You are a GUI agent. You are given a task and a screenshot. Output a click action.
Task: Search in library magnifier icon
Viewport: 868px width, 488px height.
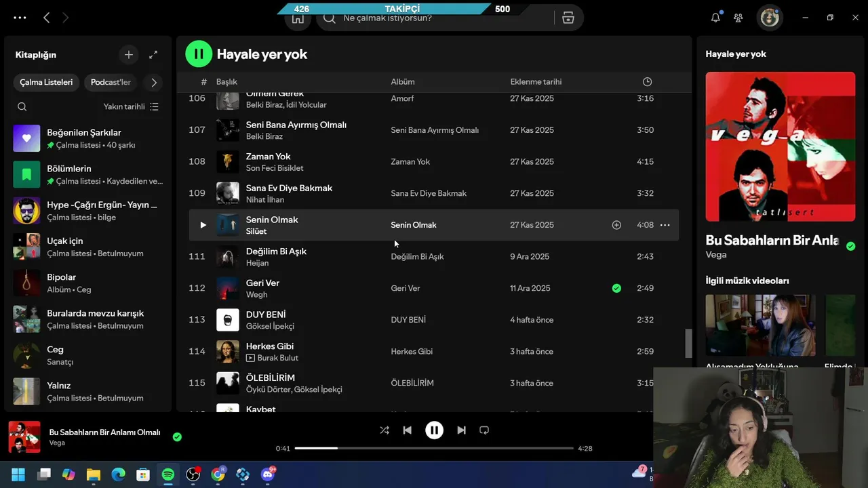coord(22,106)
